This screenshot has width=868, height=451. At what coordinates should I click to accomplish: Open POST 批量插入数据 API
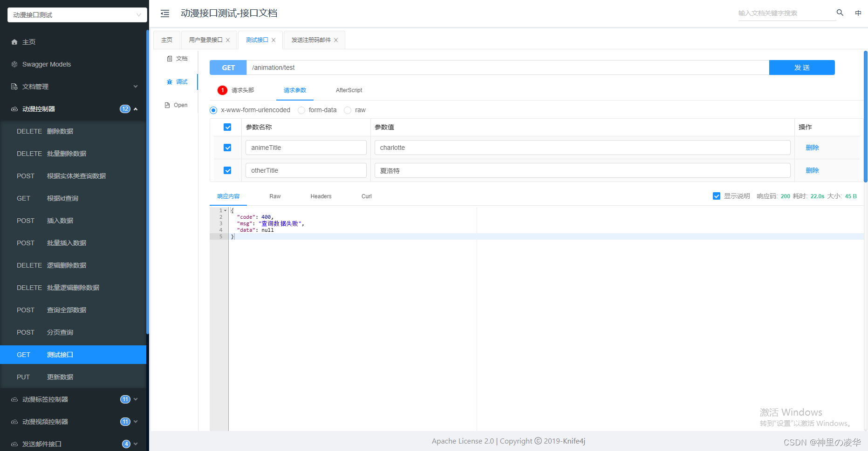pyautogui.click(x=73, y=243)
